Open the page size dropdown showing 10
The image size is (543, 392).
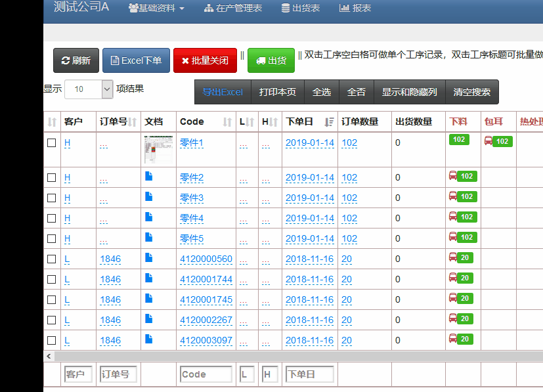tap(89, 89)
